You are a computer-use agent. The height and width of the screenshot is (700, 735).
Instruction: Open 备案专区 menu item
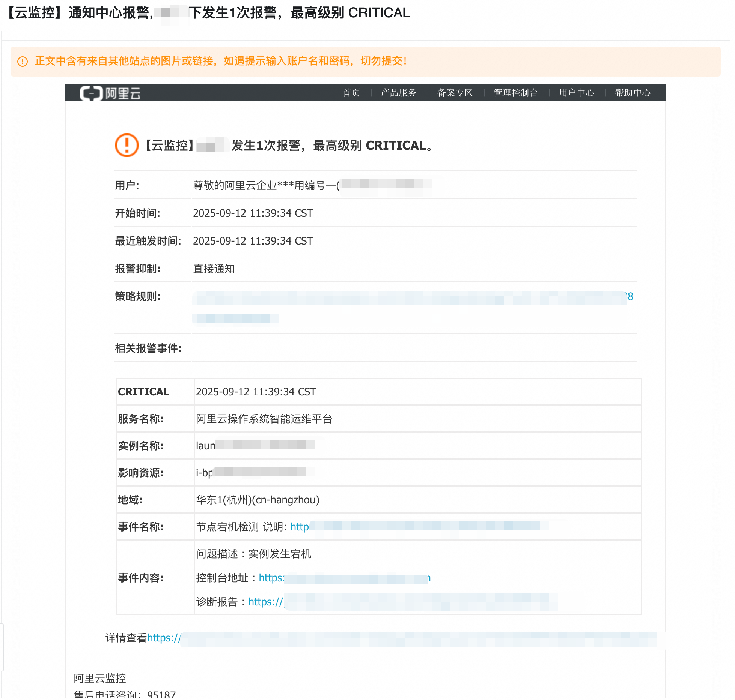pyautogui.click(x=455, y=93)
